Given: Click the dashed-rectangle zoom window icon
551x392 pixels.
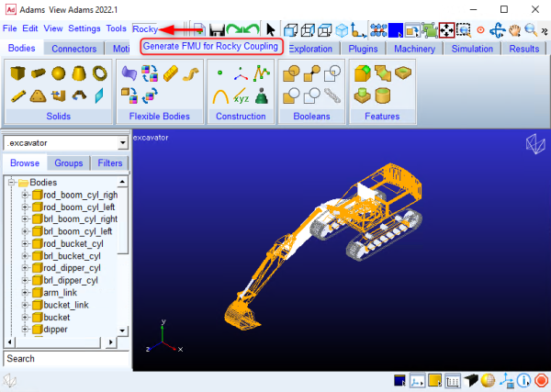Looking at the screenshot, I should [464, 30].
